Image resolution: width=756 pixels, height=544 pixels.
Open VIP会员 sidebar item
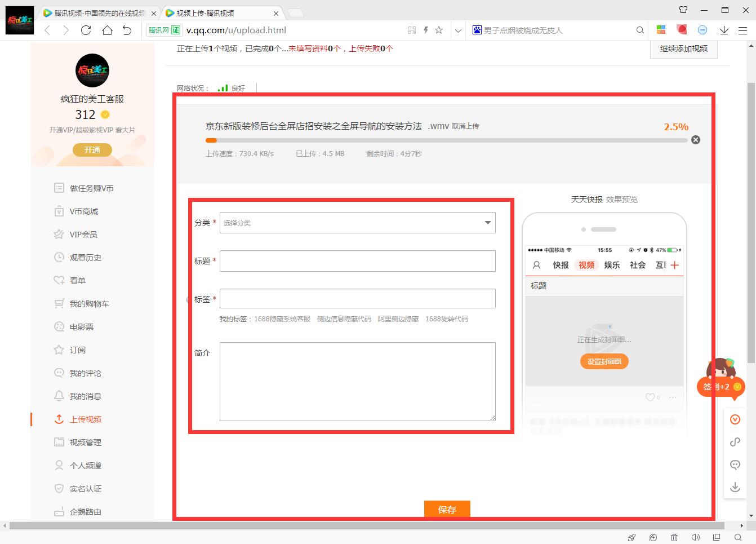coord(83,235)
